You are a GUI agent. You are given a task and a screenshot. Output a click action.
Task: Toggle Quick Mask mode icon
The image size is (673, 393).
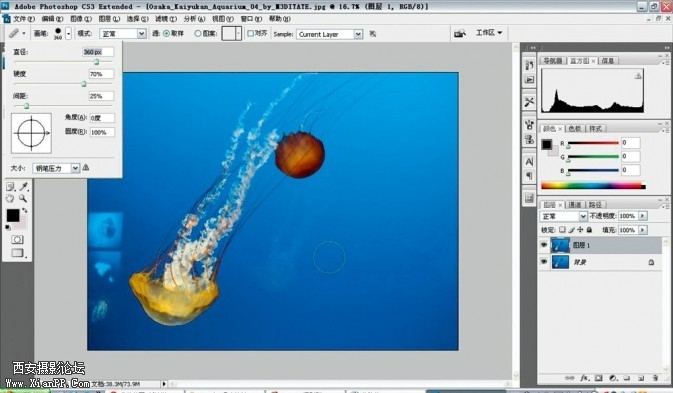point(17,239)
